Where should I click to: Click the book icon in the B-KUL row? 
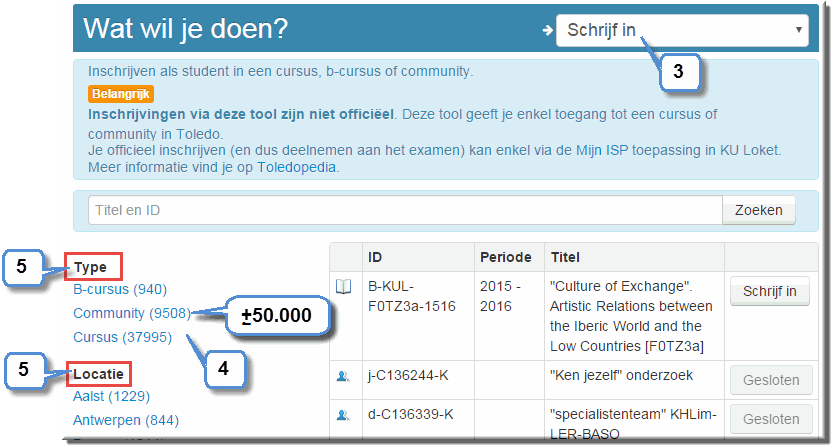coord(343,287)
